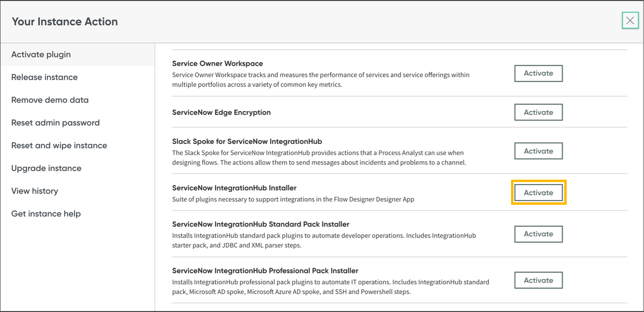Activate the ServiceNow IntegrationHub Installer
644x312 pixels.
[x=538, y=192]
